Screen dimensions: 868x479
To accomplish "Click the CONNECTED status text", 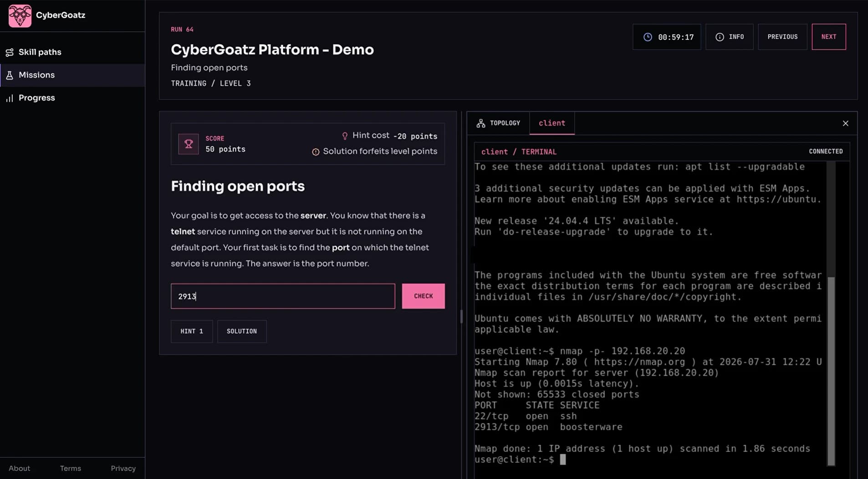I will pos(826,151).
